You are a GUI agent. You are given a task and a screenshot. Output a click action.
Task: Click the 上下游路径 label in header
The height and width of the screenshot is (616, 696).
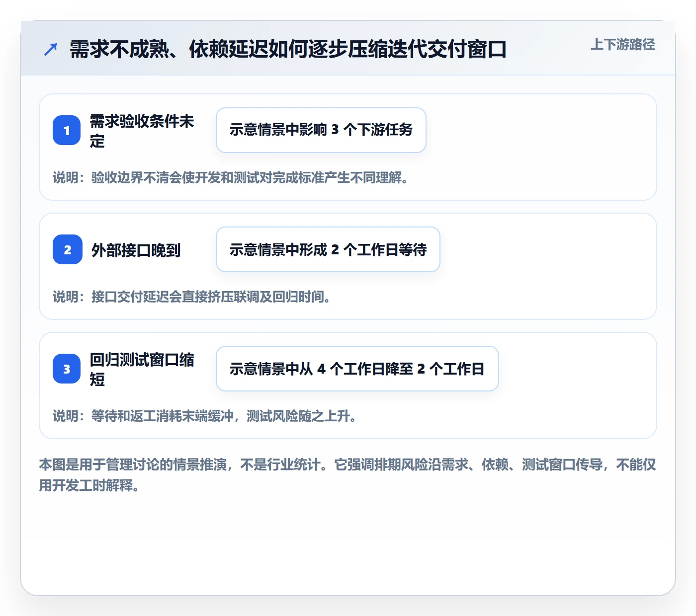(x=623, y=44)
